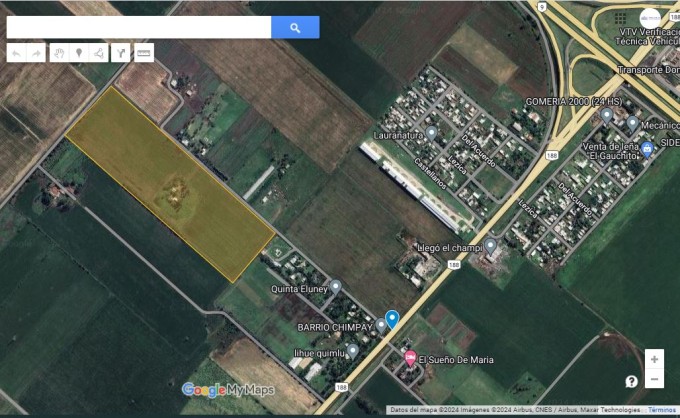Click the Llegó el champi place marker

(491, 246)
